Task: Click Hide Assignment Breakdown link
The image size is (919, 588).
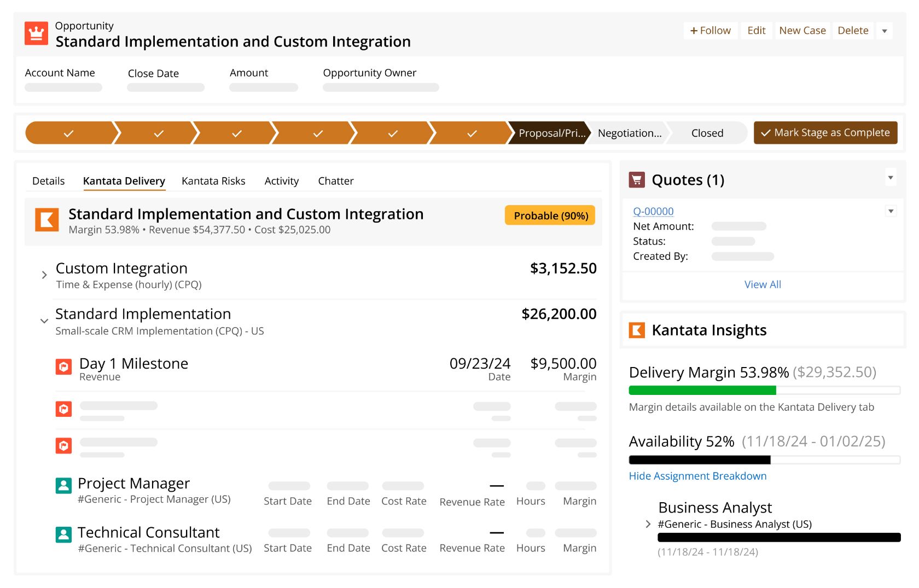Action: [x=697, y=476]
